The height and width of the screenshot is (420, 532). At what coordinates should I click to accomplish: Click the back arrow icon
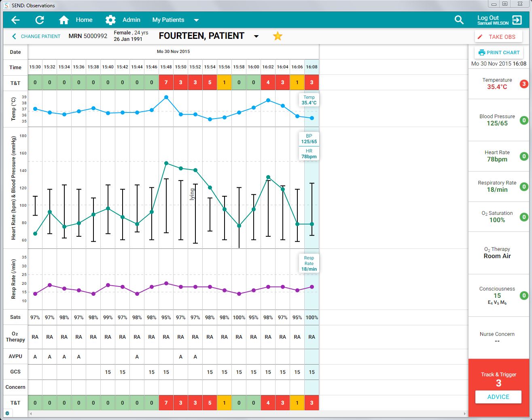point(15,20)
